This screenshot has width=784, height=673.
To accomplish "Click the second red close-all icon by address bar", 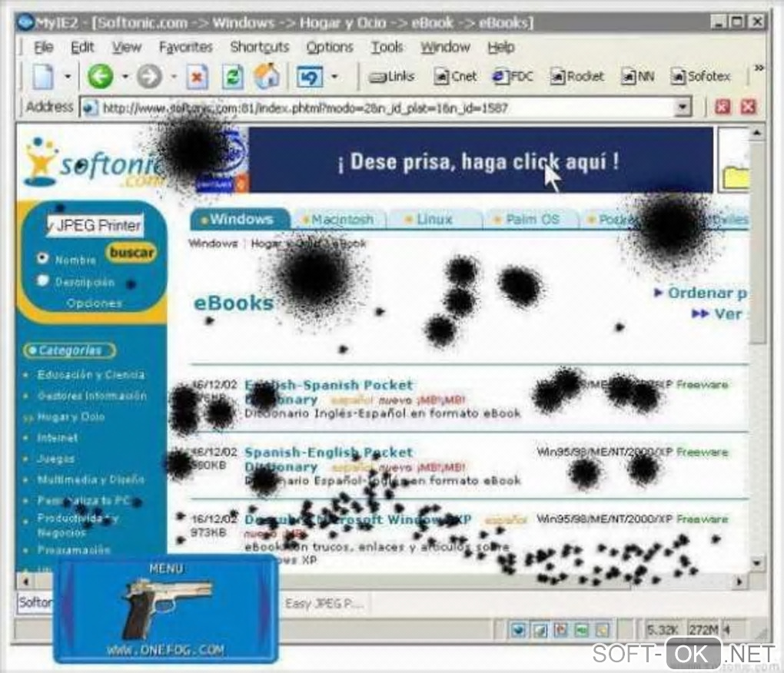I will pos(748,107).
